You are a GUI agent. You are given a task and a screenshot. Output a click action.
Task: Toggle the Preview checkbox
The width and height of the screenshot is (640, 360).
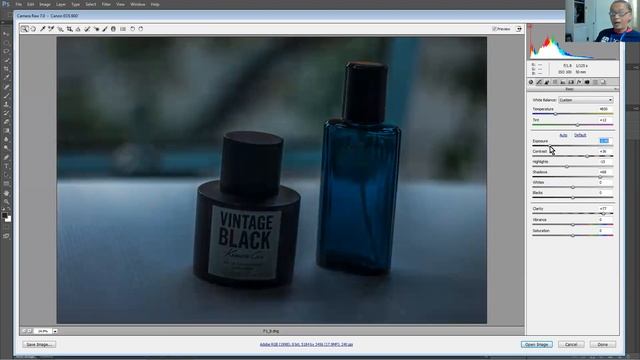pyautogui.click(x=494, y=29)
